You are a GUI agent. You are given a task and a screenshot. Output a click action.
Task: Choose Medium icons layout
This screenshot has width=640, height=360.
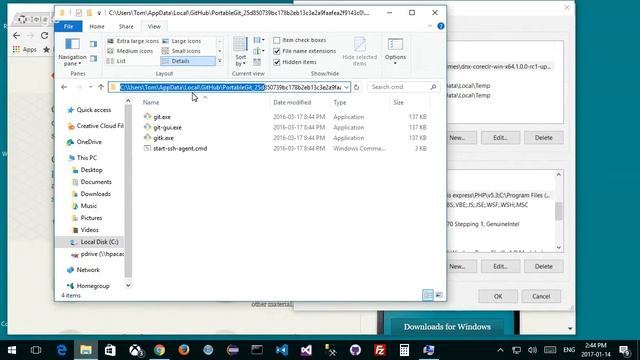coord(130,51)
